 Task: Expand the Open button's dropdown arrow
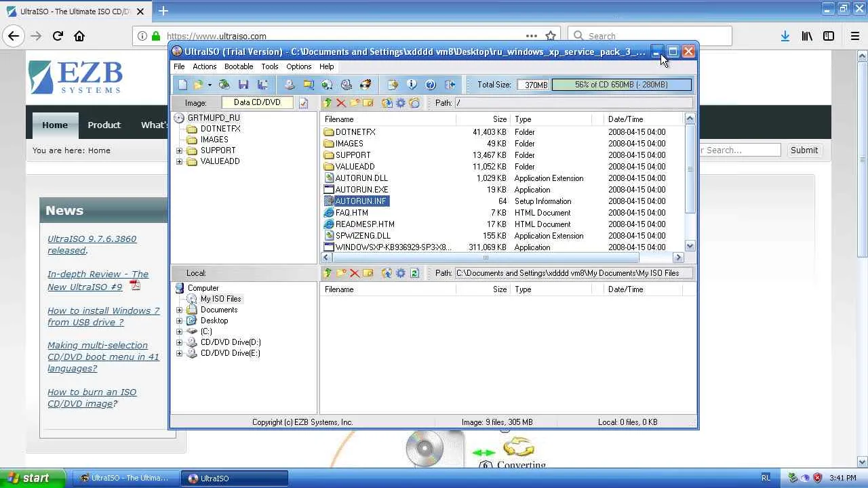point(210,85)
